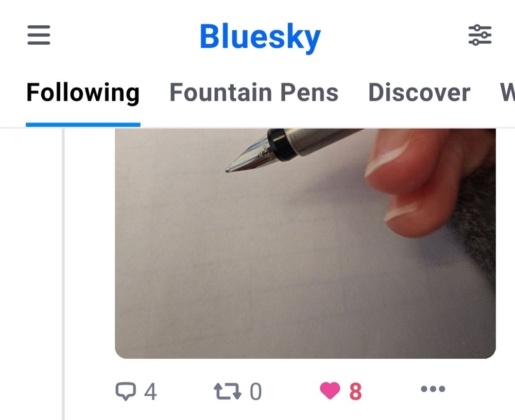Viewport: 515px width, 420px height.
Task: Switch to the Fountain Pens feed tab
Action: [x=255, y=93]
